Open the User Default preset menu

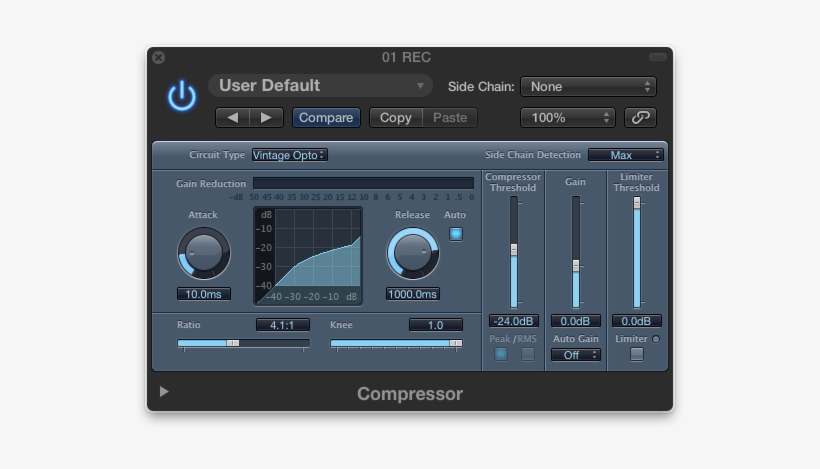(x=320, y=86)
